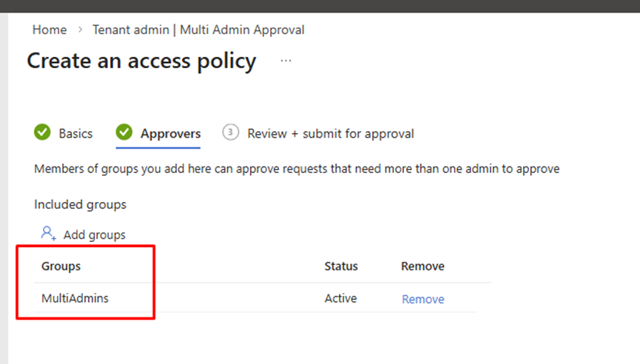Click the Home breadcrumb link
This screenshot has width=640, height=364.
click(x=50, y=30)
